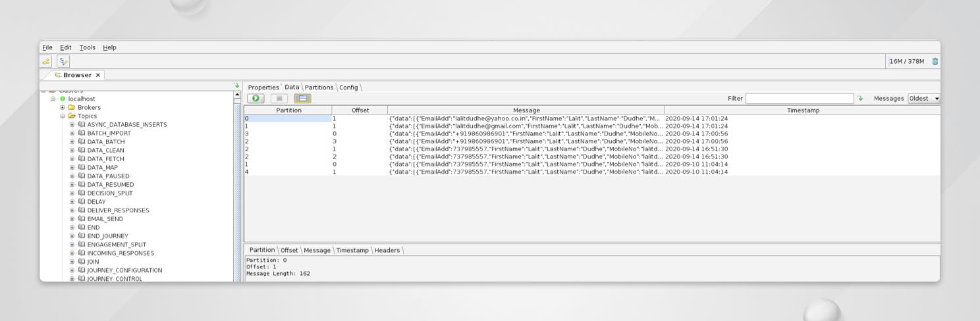Open the Offset detail tab

[289, 251]
